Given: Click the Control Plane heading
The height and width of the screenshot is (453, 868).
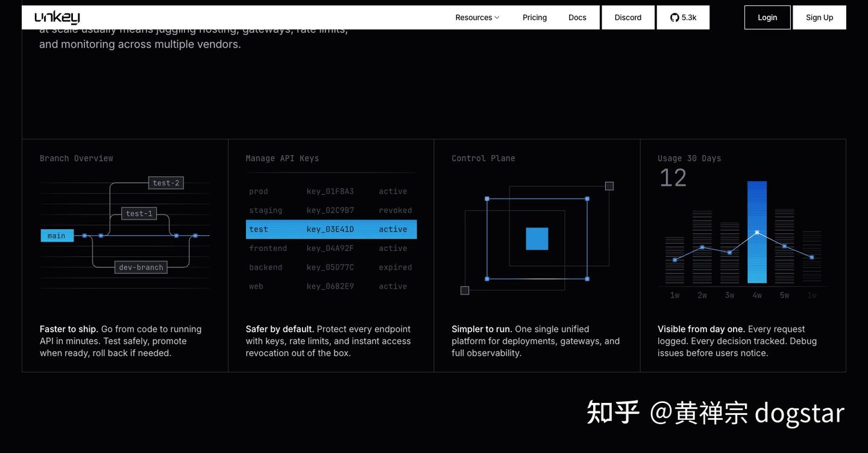Looking at the screenshot, I should click(x=483, y=158).
